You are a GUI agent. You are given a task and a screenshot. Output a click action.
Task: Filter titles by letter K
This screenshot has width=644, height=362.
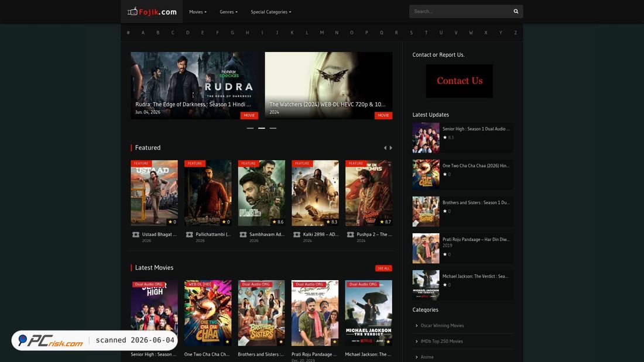pyautogui.click(x=292, y=32)
